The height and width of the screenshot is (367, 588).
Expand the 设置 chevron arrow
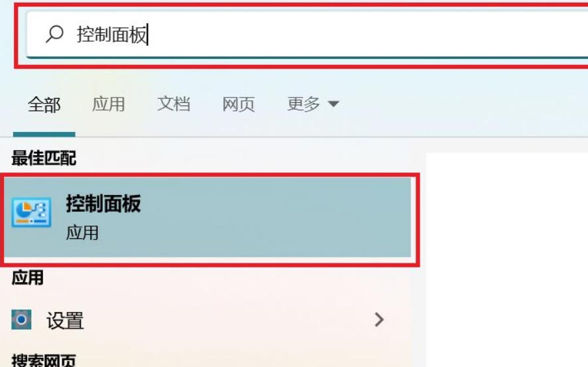tap(379, 320)
